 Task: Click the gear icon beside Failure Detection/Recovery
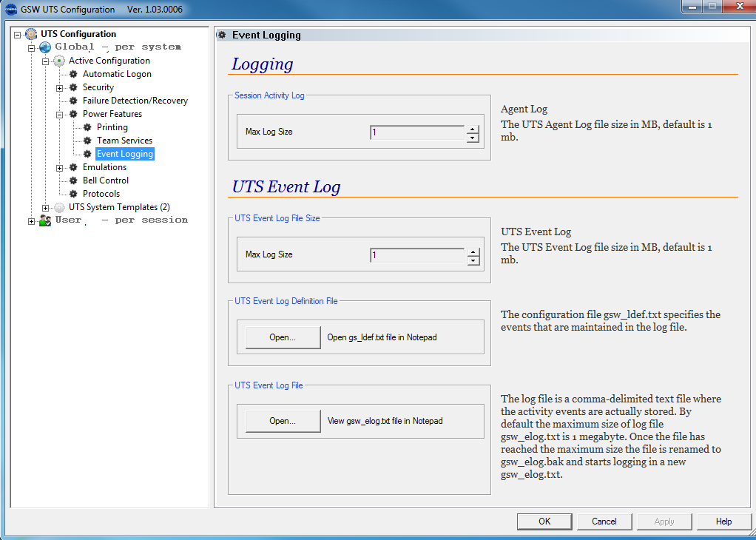point(73,101)
